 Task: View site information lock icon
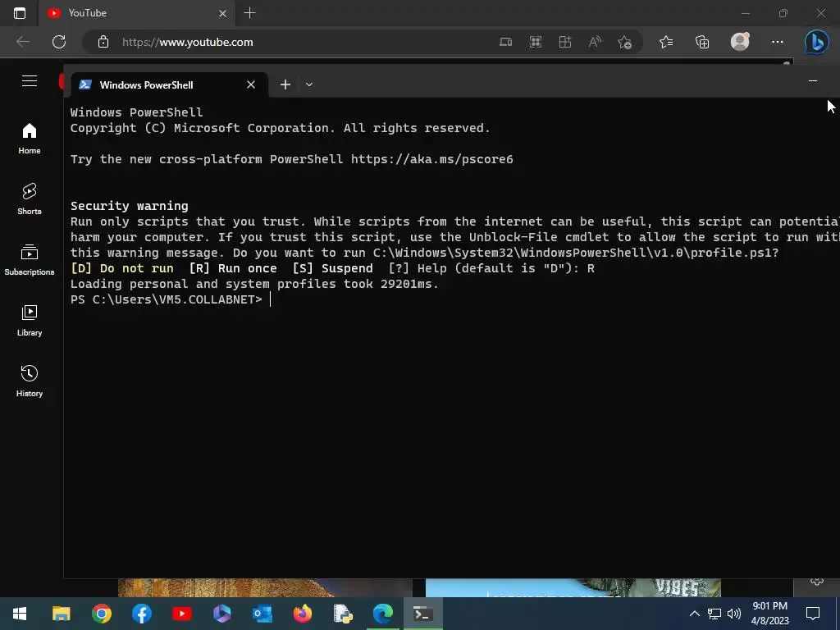click(x=103, y=42)
